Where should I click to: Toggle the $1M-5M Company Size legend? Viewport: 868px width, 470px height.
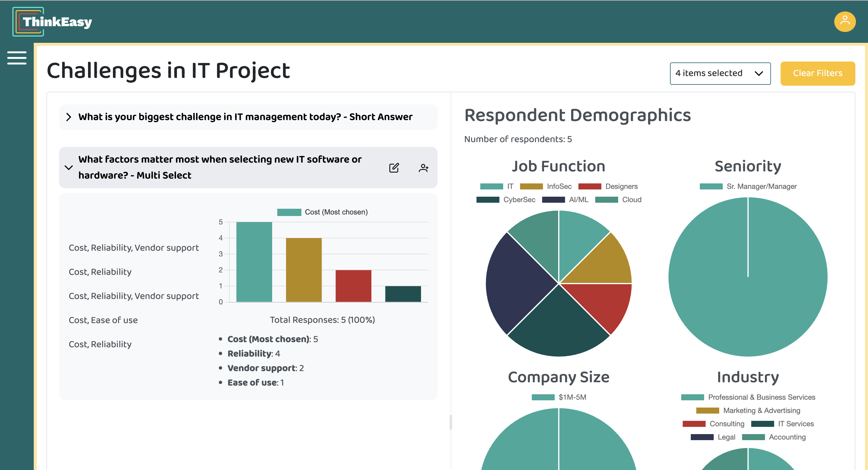point(559,397)
